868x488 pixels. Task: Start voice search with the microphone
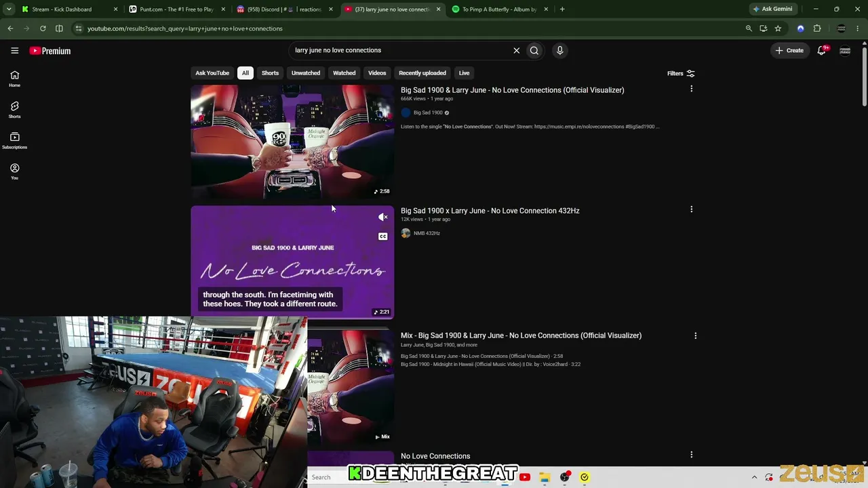[559, 50]
